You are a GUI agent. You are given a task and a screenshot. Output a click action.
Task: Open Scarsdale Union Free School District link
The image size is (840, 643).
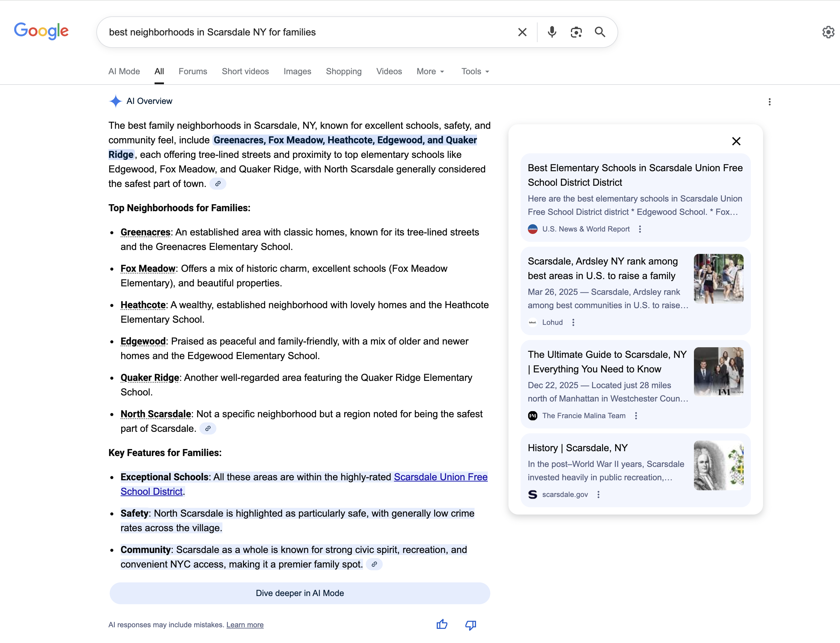[440, 477]
